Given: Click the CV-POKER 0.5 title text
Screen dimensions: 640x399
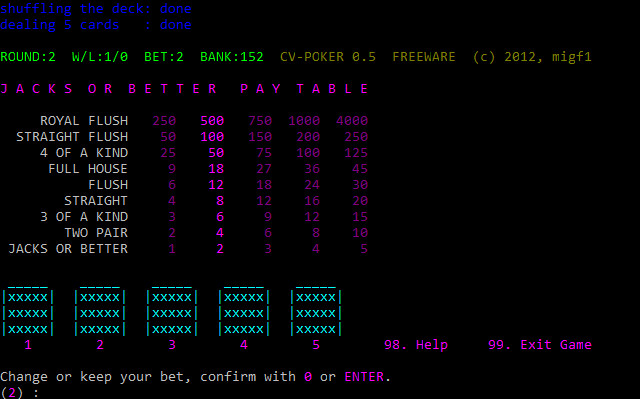Looking at the screenshot, I should coord(328,57).
